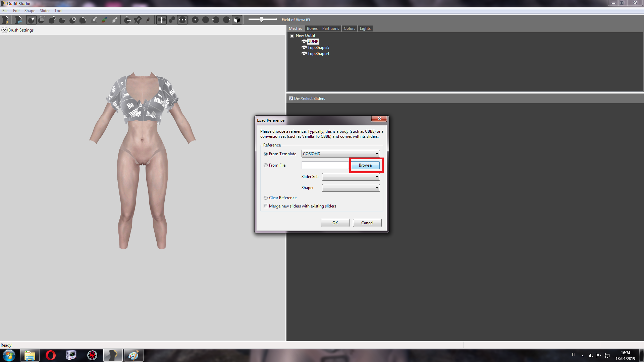Select the Weight Paint brush icon
Screen dimensions: 644x362
pos(94,20)
